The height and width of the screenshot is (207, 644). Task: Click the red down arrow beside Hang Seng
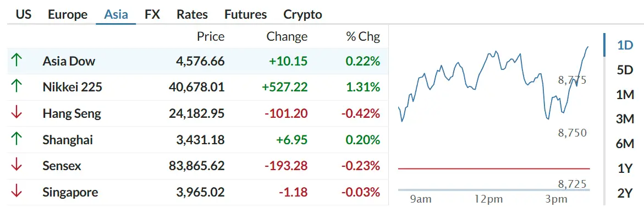pos(16,113)
